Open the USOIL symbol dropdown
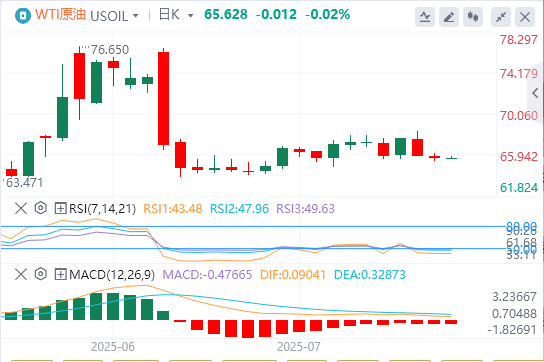The width and height of the screenshot is (544, 362). pos(114,16)
